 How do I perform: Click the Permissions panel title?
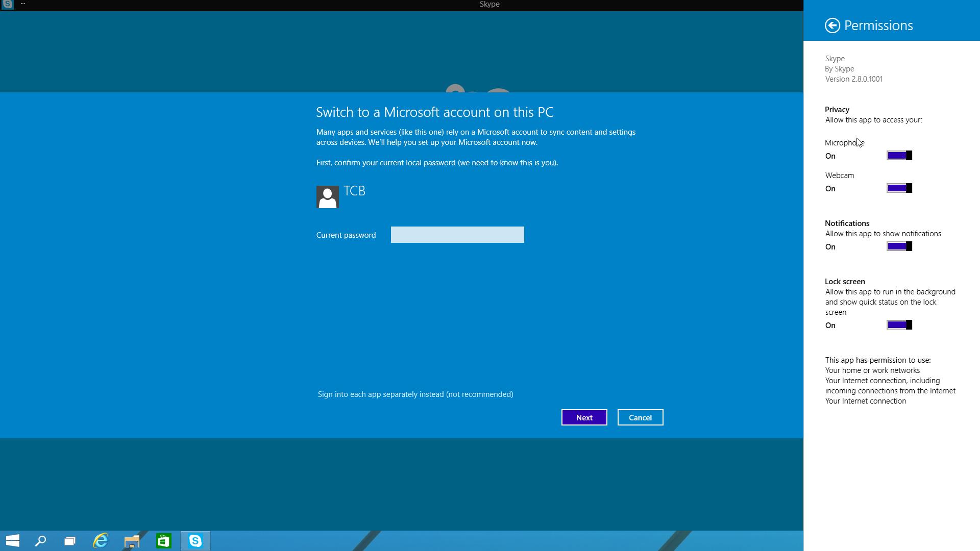(x=878, y=26)
